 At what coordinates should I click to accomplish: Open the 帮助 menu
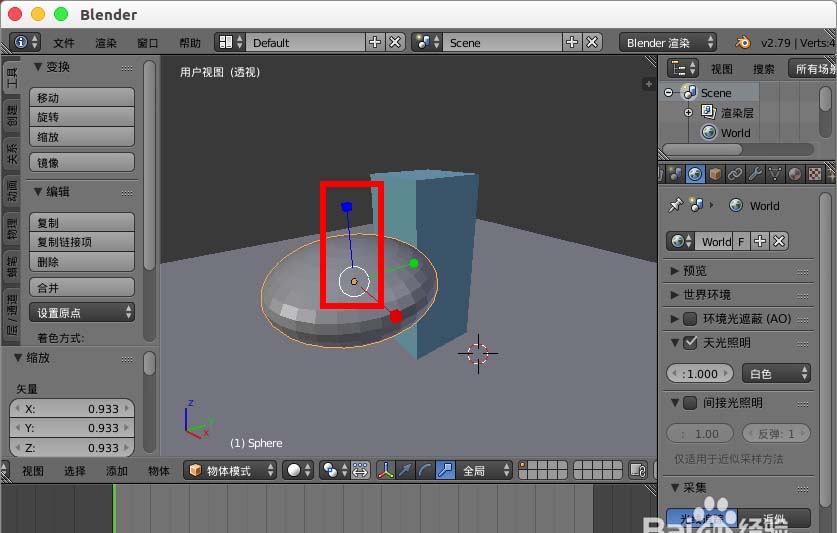pyautogui.click(x=189, y=43)
